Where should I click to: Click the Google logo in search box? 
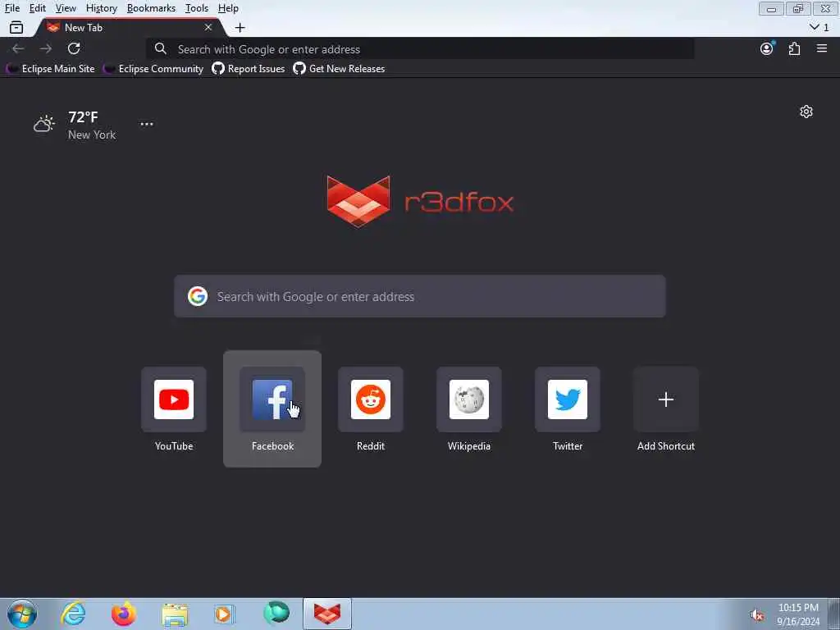(x=198, y=296)
